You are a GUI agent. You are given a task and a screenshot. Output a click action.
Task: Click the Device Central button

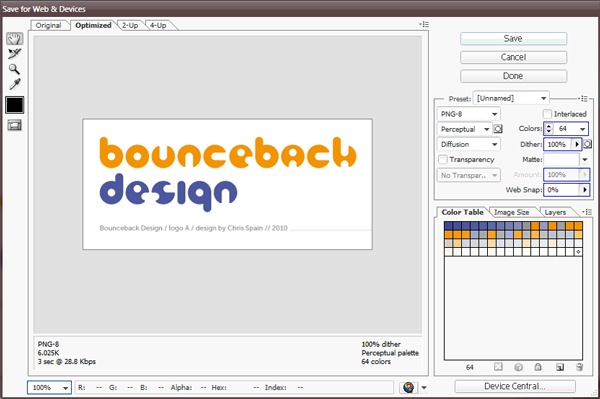click(x=515, y=386)
